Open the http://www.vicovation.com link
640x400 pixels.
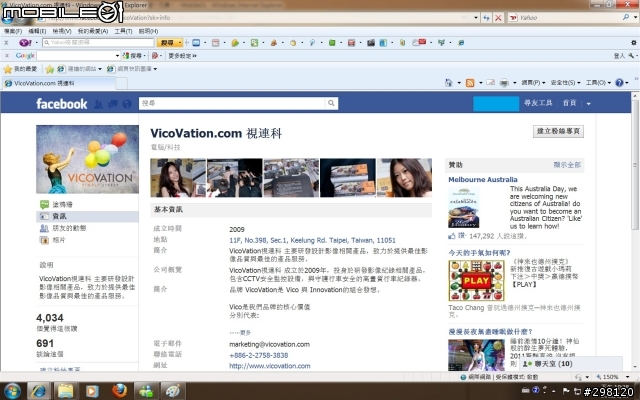(x=270, y=366)
